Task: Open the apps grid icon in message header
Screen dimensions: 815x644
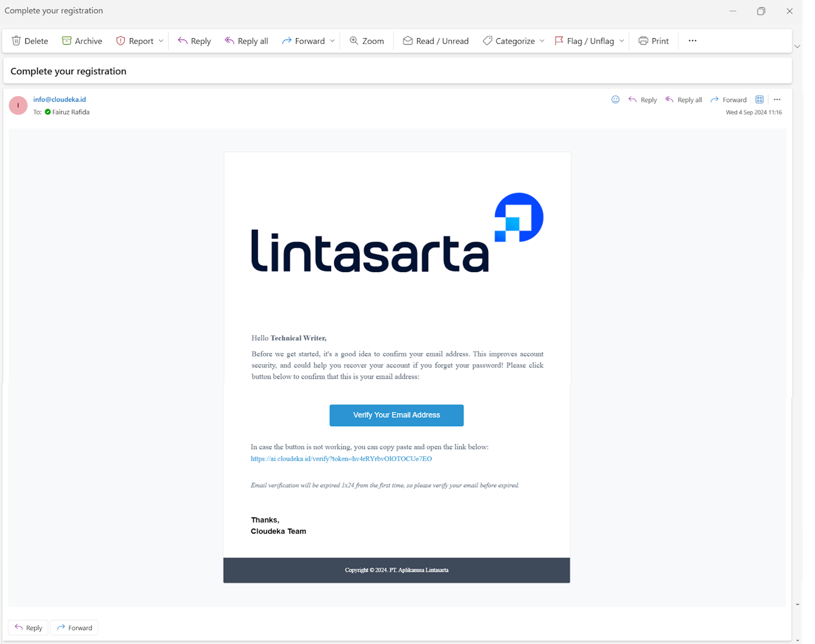Action: point(759,100)
